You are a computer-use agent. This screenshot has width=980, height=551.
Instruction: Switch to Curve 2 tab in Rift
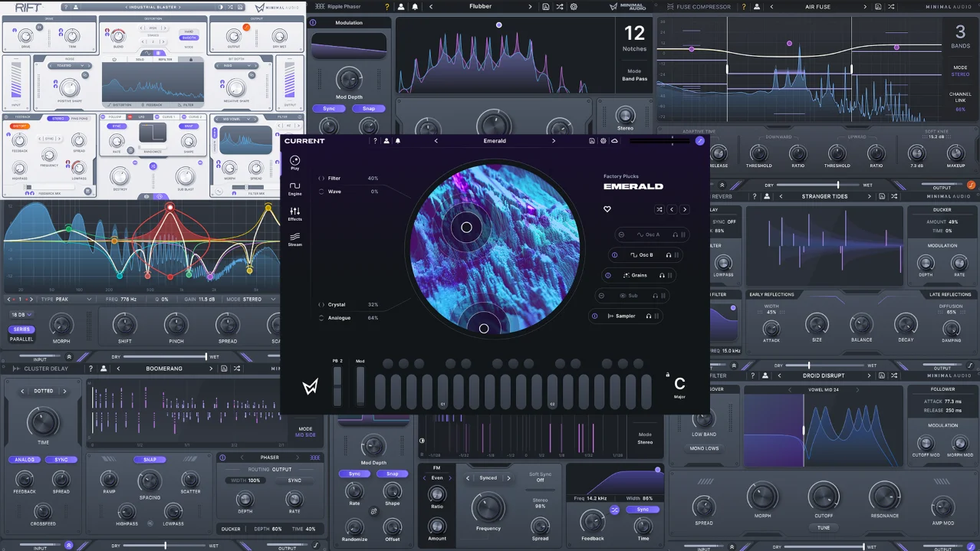click(x=194, y=117)
